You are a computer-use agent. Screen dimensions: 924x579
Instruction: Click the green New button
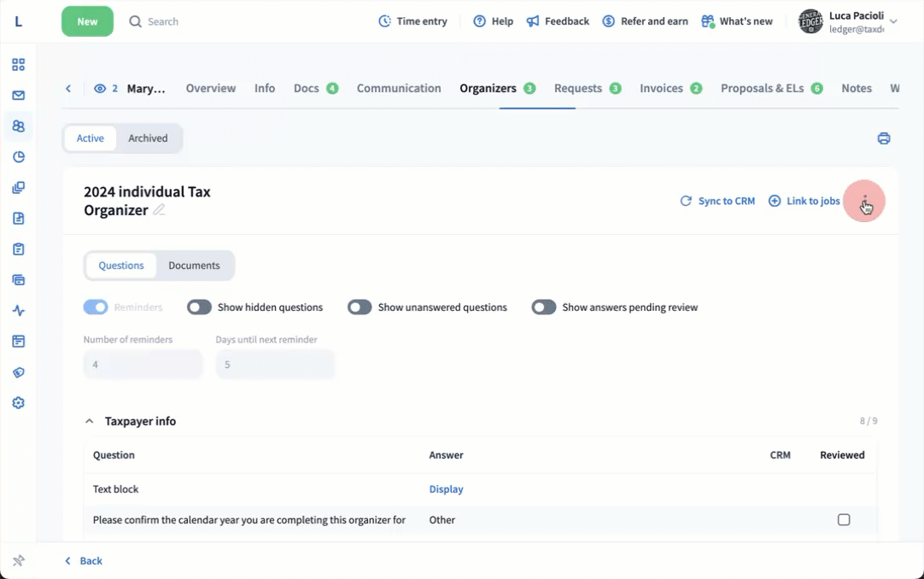[87, 21]
